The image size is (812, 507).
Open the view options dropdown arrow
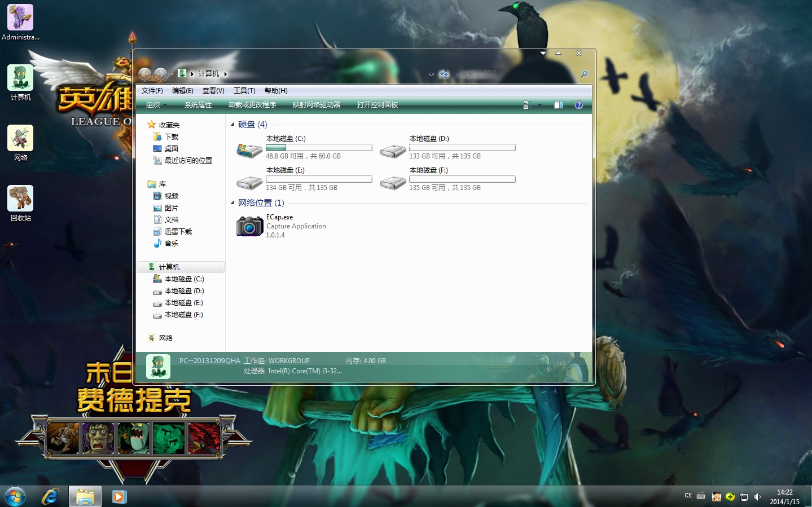click(539, 105)
